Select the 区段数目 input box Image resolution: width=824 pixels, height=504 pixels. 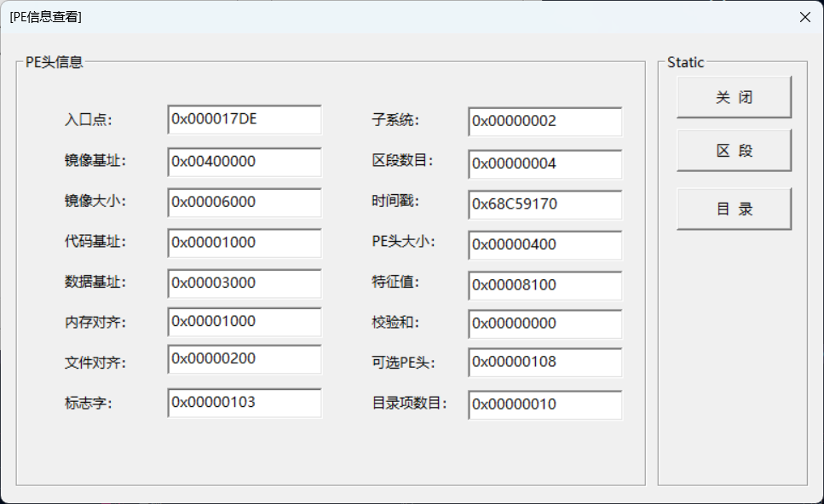coord(545,163)
